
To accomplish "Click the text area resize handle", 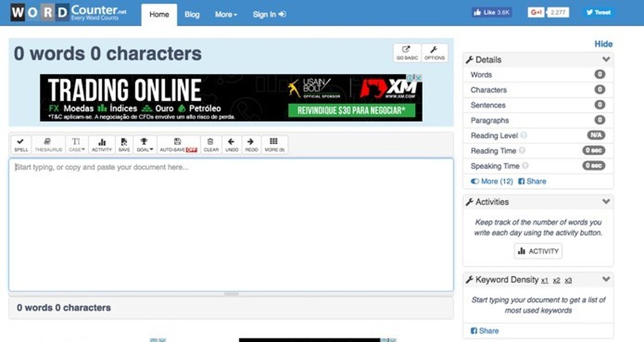I will click(231, 294).
